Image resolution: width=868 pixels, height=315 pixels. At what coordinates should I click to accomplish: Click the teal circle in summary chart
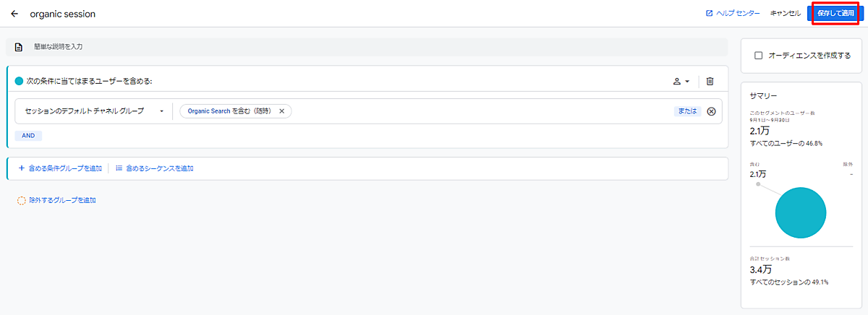[x=800, y=212]
